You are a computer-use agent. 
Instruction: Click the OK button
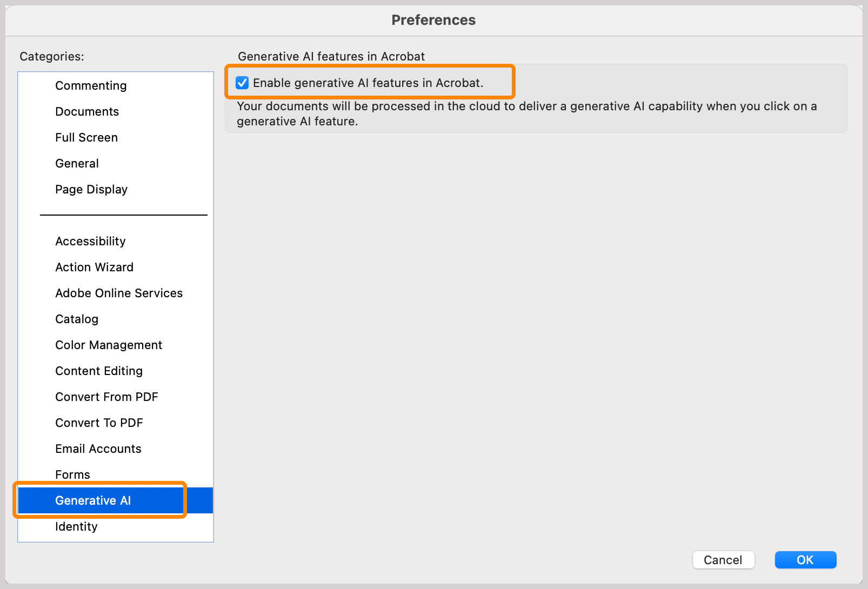point(805,560)
